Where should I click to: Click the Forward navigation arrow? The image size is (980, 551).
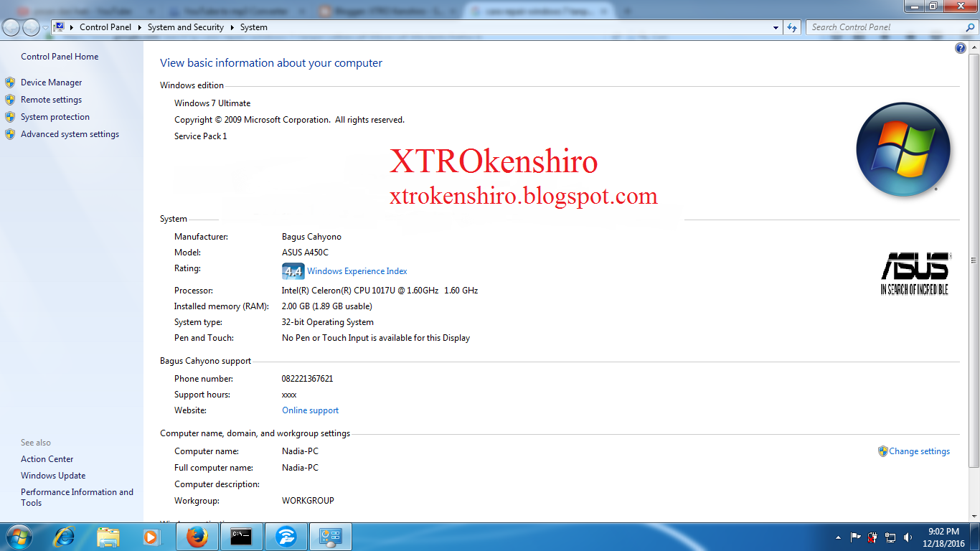[31, 27]
